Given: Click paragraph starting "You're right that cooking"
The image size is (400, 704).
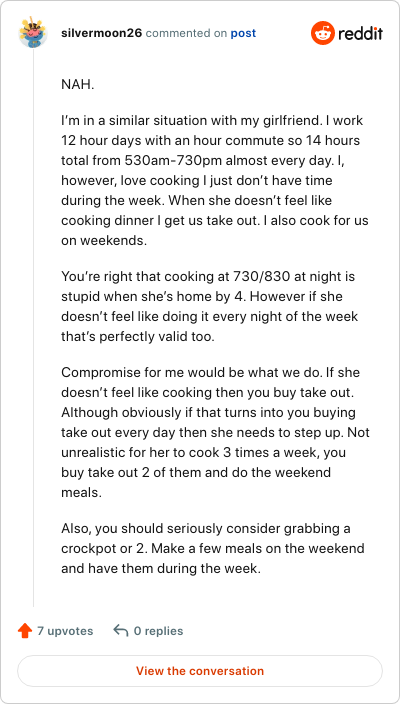Looking at the screenshot, I should (x=210, y=307).
